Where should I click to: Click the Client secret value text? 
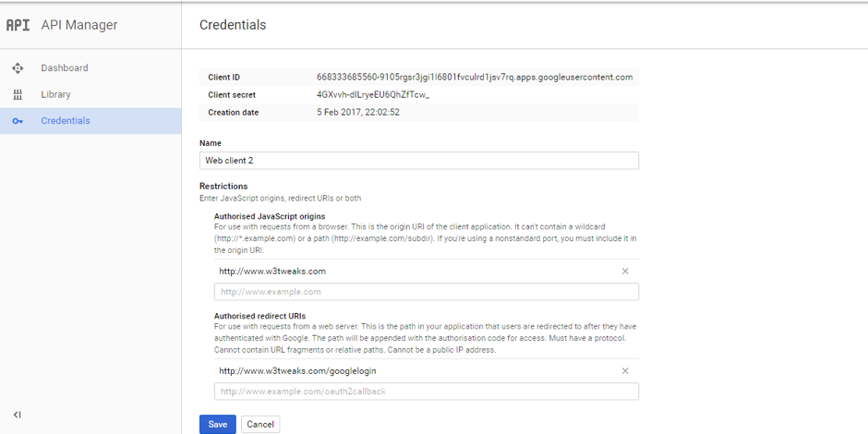coord(373,95)
